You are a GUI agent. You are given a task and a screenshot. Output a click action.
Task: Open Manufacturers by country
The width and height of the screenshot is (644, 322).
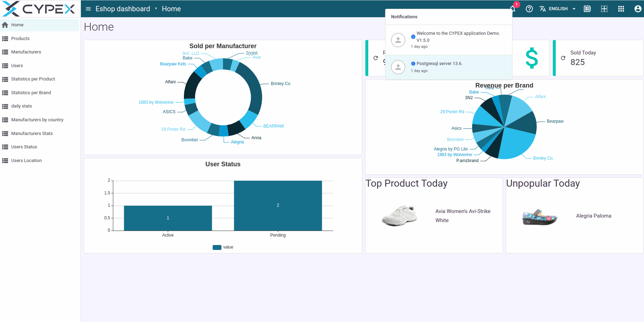40,120
